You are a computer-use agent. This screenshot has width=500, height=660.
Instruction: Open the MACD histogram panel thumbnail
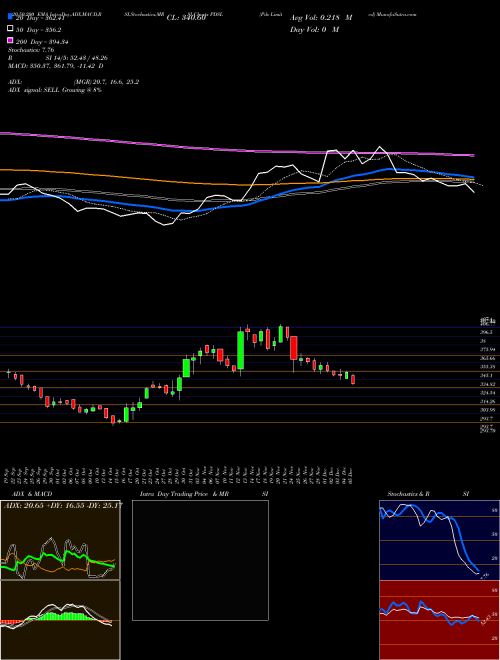[x=60, y=620]
